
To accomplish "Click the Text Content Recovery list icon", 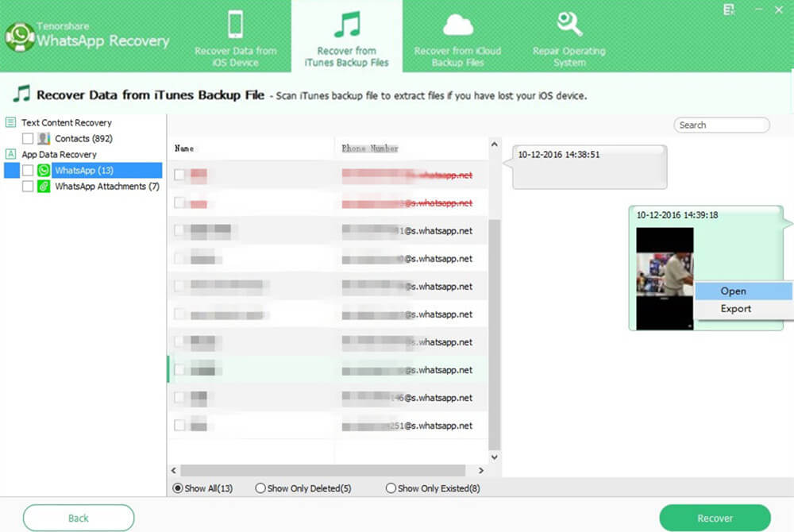I will pyautogui.click(x=10, y=122).
